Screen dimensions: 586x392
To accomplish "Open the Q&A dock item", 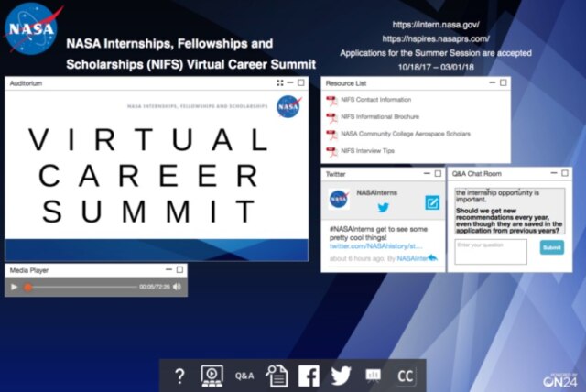I will coord(244,376).
